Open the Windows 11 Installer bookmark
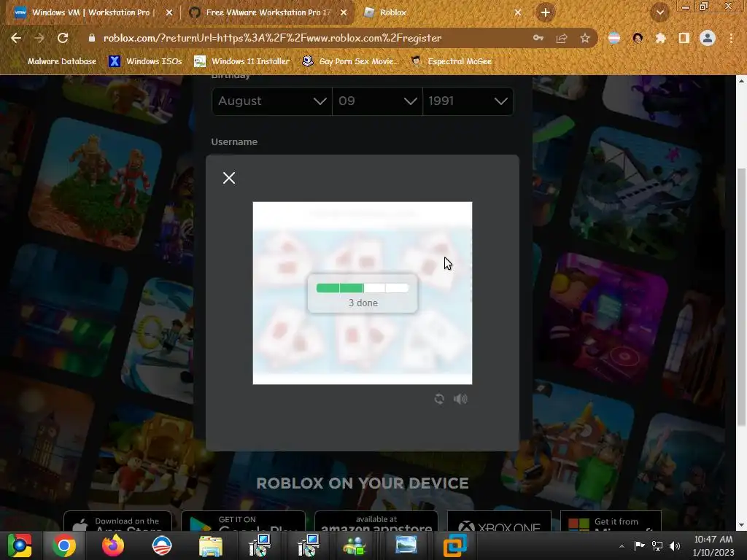The image size is (747, 560). pos(242,61)
